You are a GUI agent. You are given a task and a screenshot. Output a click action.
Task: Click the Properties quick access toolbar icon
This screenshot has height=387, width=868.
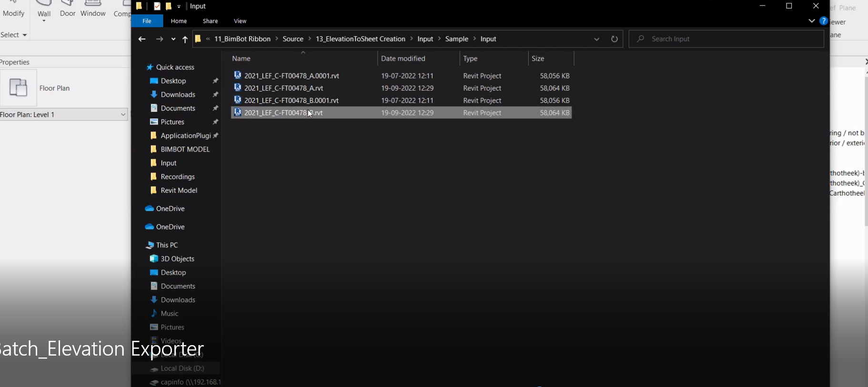157,6
